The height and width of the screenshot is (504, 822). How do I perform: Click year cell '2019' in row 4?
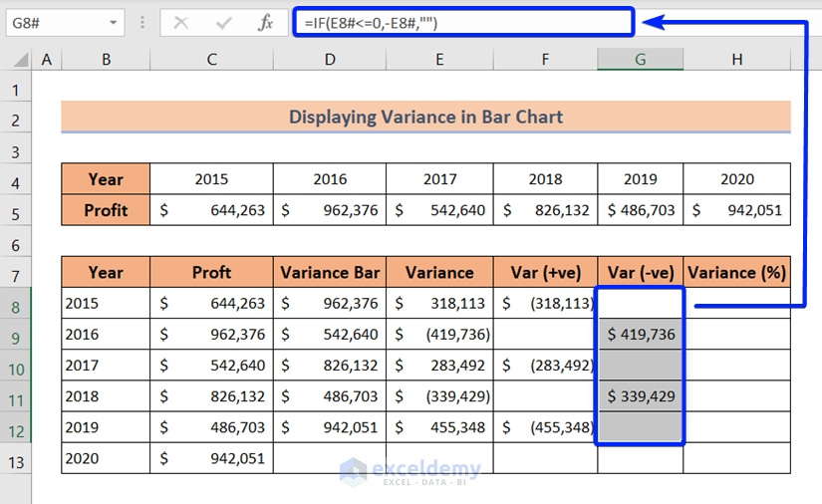click(x=640, y=179)
